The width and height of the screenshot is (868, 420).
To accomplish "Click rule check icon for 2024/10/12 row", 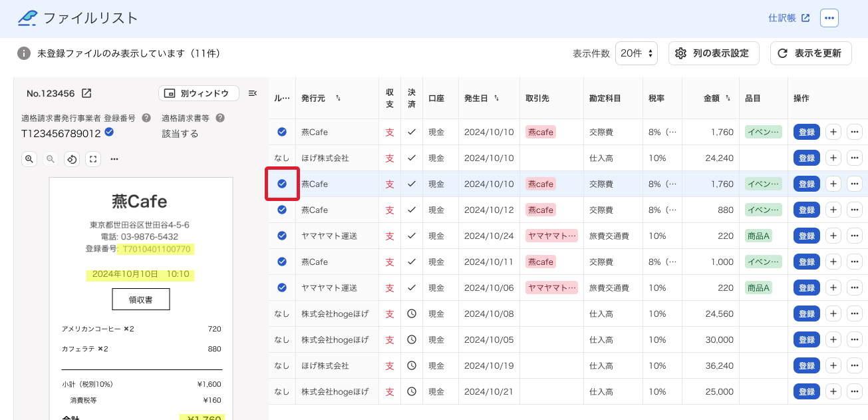I will pos(282,210).
